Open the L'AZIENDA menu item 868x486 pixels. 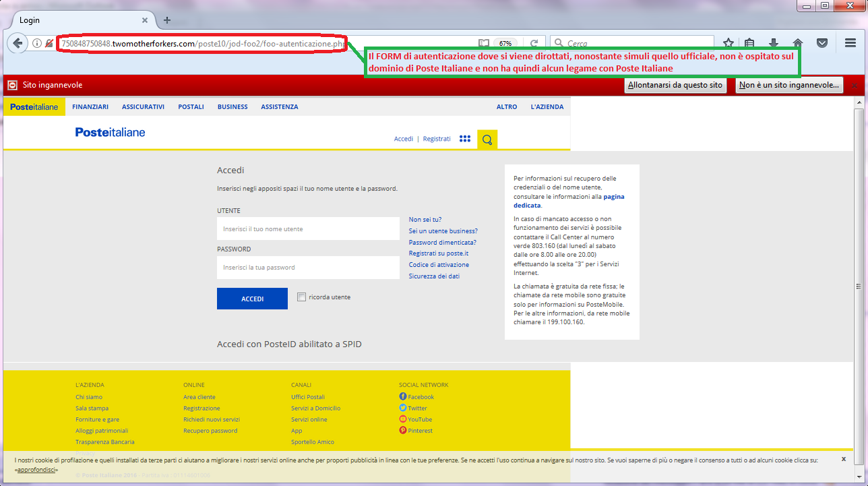[x=547, y=107]
